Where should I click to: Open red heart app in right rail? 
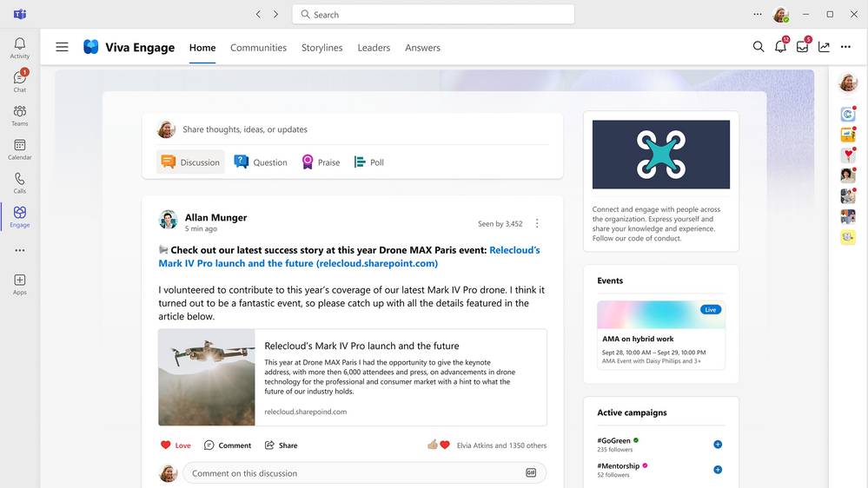[x=847, y=155]
